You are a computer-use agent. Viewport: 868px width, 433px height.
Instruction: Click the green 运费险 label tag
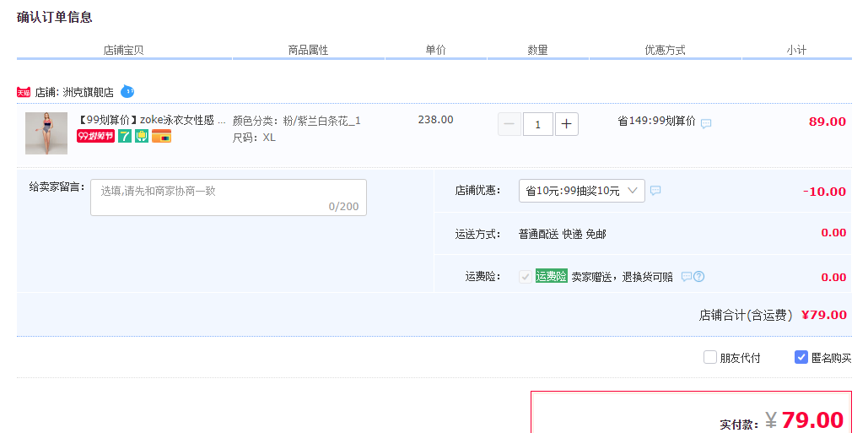(x=552, y=276)
